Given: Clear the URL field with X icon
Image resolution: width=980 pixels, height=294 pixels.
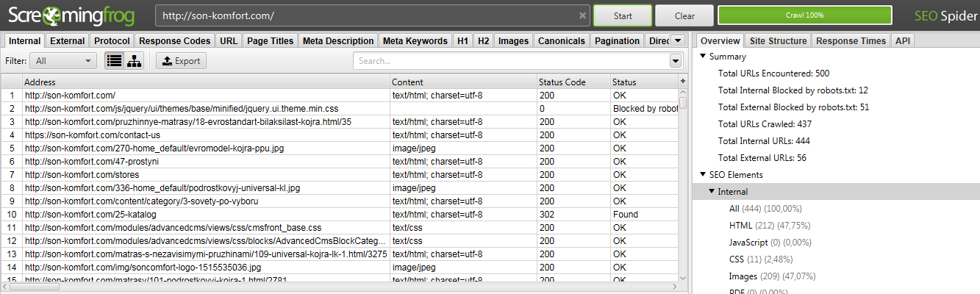Looking at the screenshot, I should click(x=582, y=15).
